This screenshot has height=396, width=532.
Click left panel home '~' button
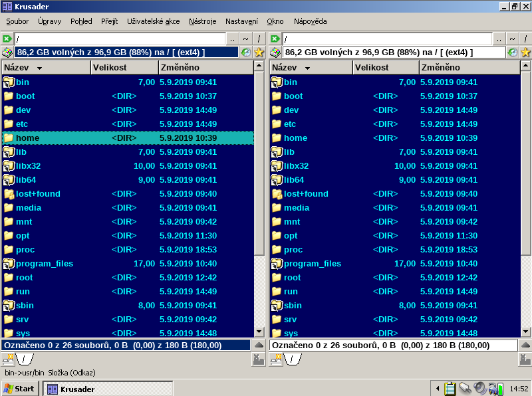(x=245, y=39)
